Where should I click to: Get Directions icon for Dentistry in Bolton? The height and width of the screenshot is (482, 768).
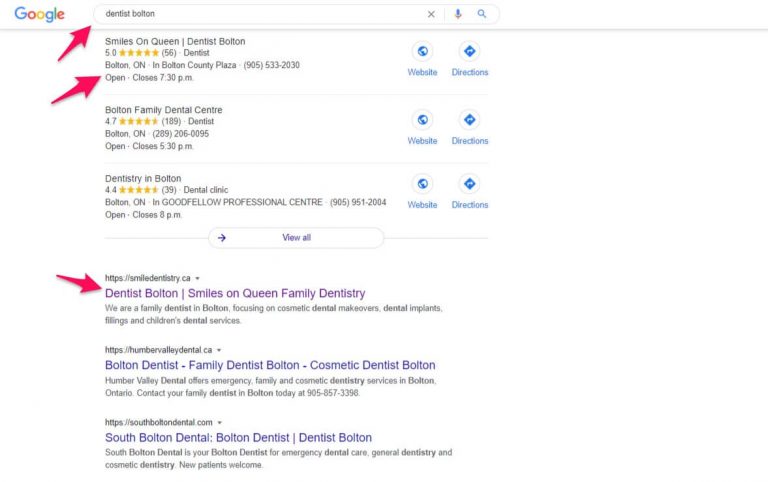[x=470, y=184]
